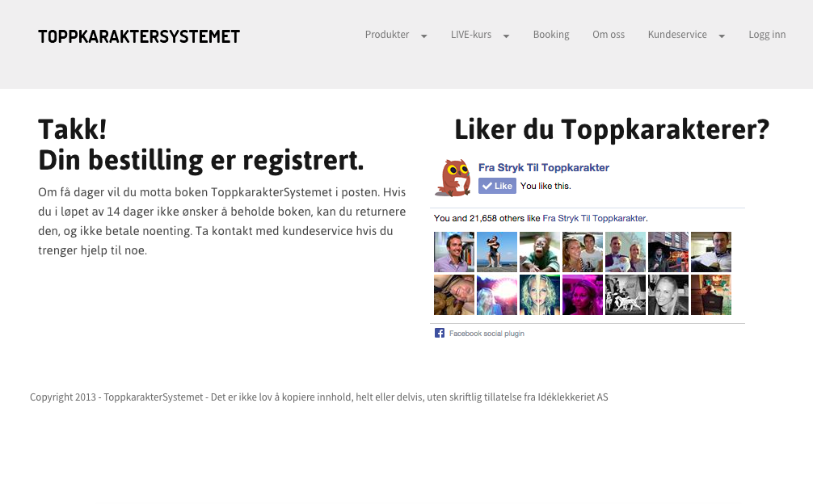Open the Booking menu item
The height and width of the screenshot is (504, 813).
[551, 35]
